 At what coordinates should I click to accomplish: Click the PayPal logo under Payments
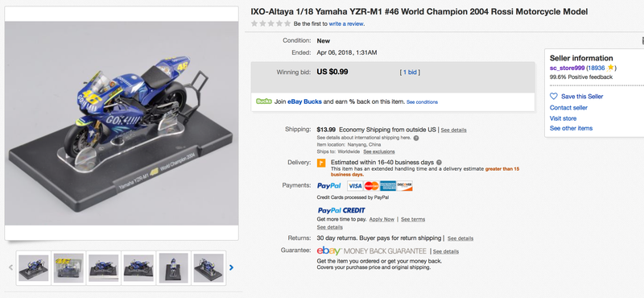click(329, 186)
